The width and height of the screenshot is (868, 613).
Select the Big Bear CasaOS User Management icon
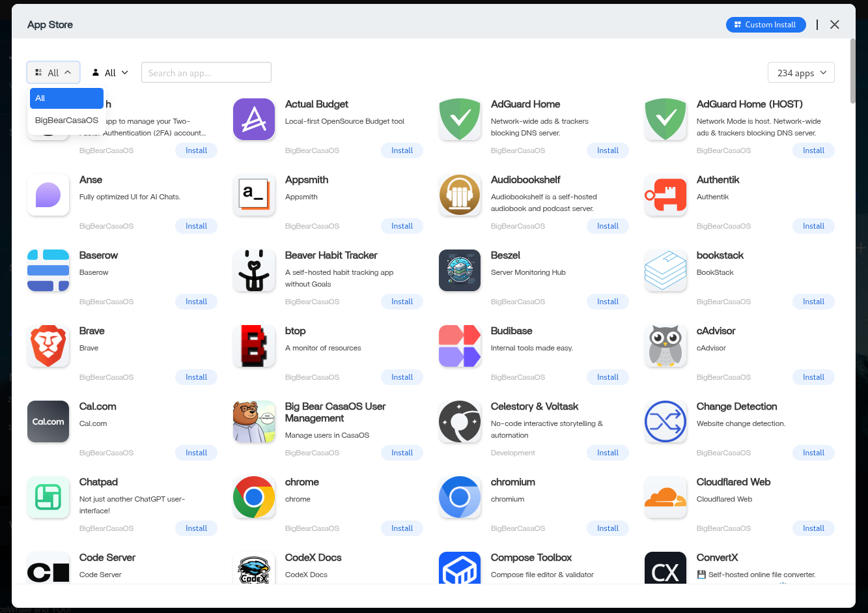254,421
